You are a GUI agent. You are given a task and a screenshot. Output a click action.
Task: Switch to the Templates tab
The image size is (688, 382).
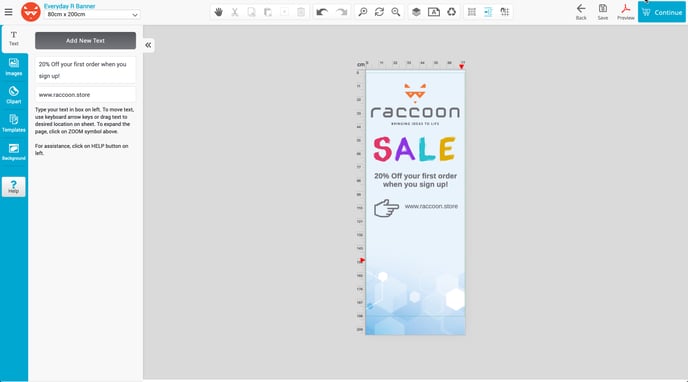pyautogui.click(x=14, y=123)
